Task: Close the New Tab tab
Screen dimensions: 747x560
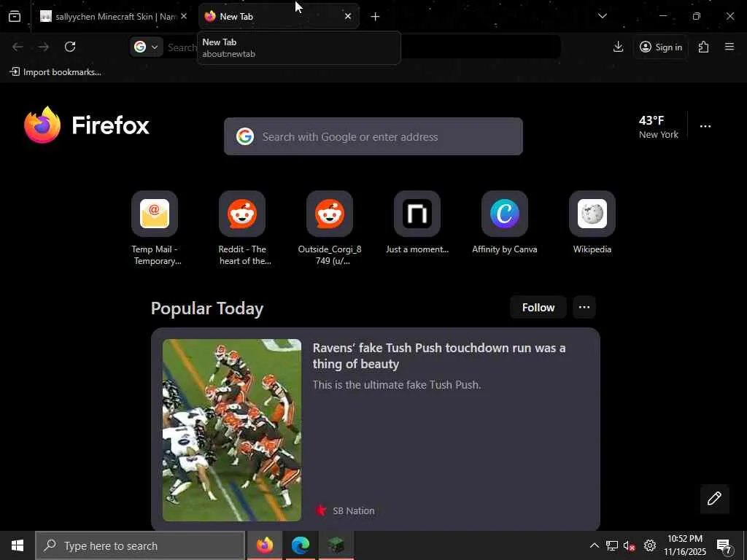Action: (x=348, y=16)
